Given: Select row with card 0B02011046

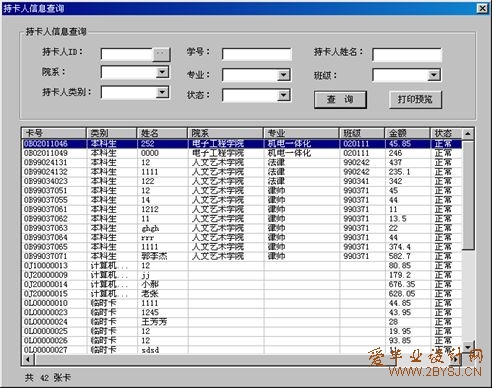Looking at the screenshot, I should pyautogui.click(x=242, y=144).
